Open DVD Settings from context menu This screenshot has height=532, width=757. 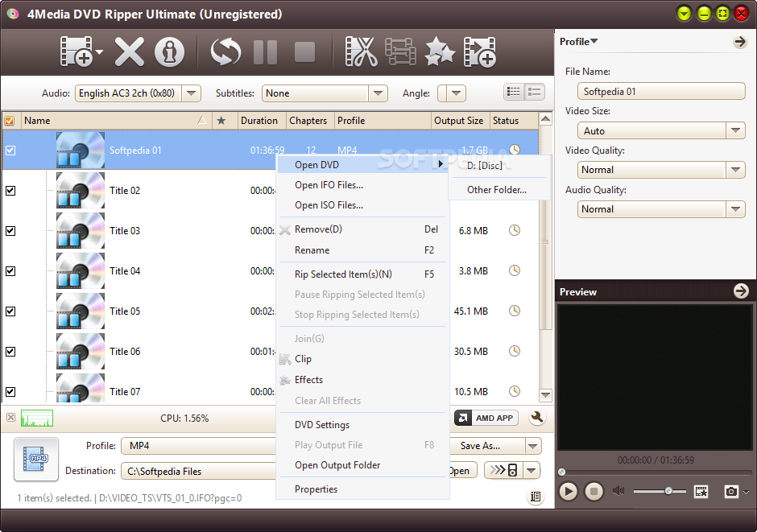(362, 424)
